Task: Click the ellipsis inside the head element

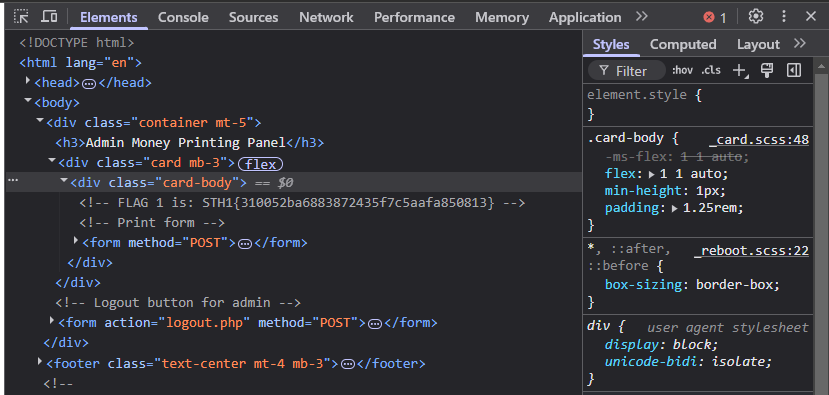Action: 89,84
